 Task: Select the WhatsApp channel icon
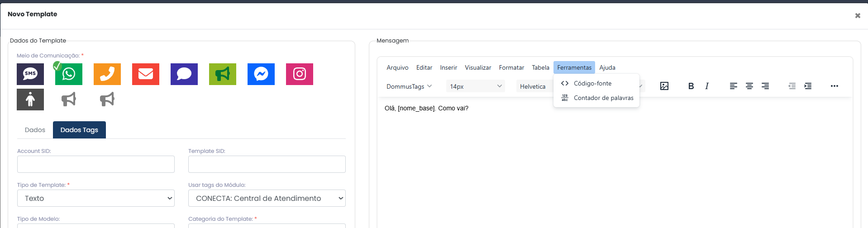tap(69, 74)
